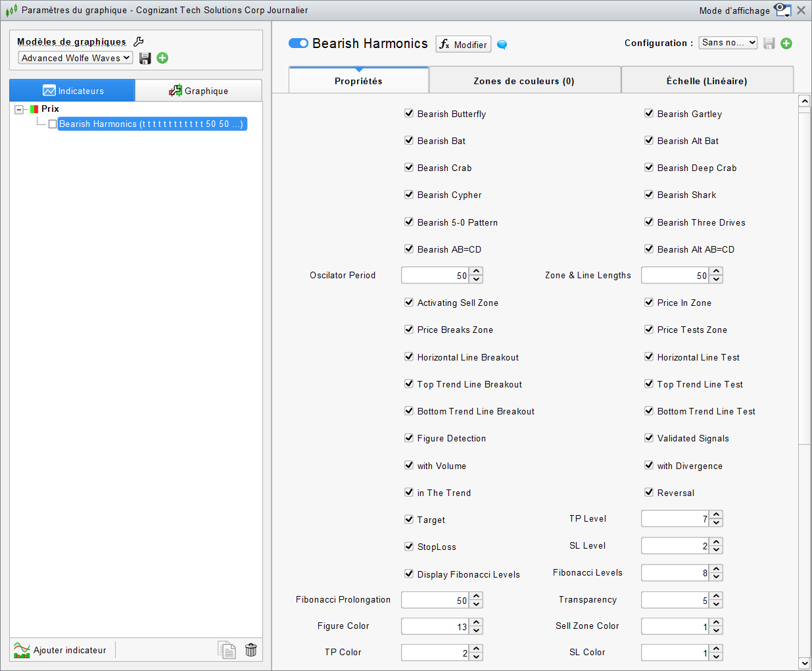Click the save chart template floppy icon
Viewport: 812px width, 671px height.
[145, 59]
